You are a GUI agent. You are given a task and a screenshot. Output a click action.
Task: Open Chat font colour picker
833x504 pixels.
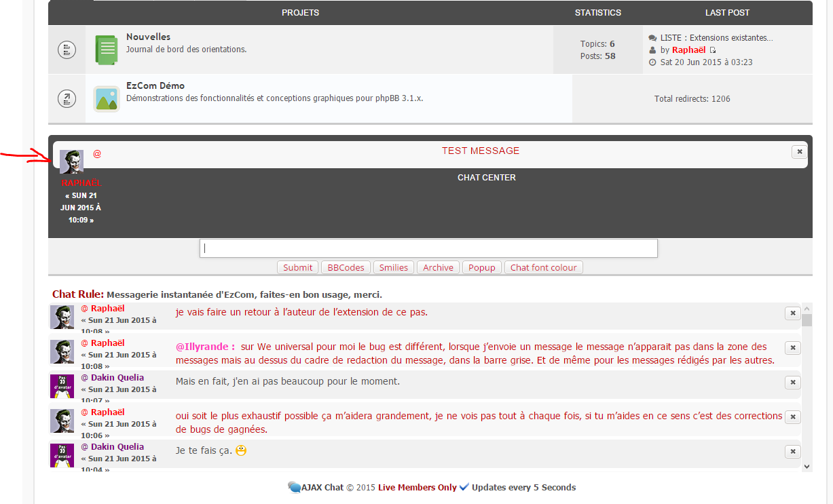coord(543,267)
